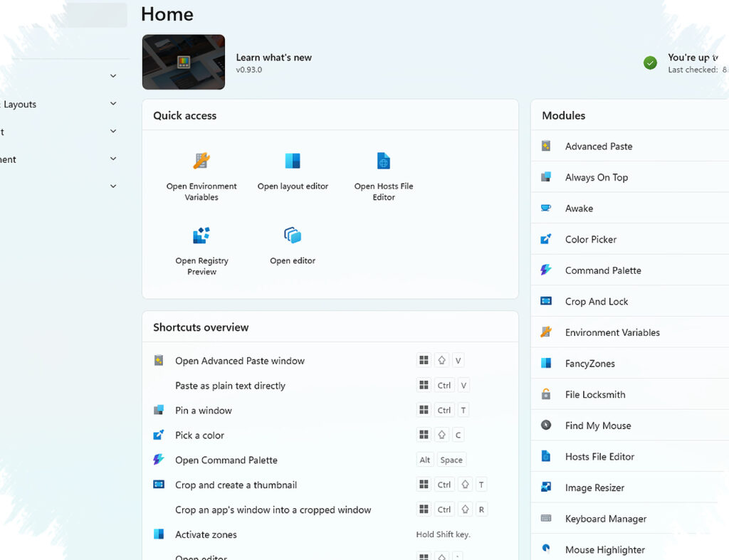The width and height of the screenshot is (729, 560).
Task: Click icon beside Pick a color shortcut
Action: (x=159, y=435)
